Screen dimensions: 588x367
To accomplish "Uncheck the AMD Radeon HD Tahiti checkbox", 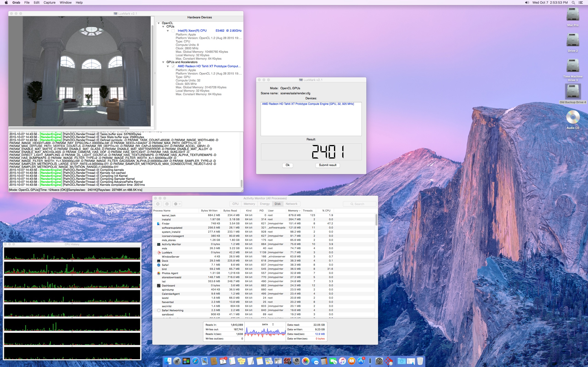I will pyautogui.click(x=173, y=66).
